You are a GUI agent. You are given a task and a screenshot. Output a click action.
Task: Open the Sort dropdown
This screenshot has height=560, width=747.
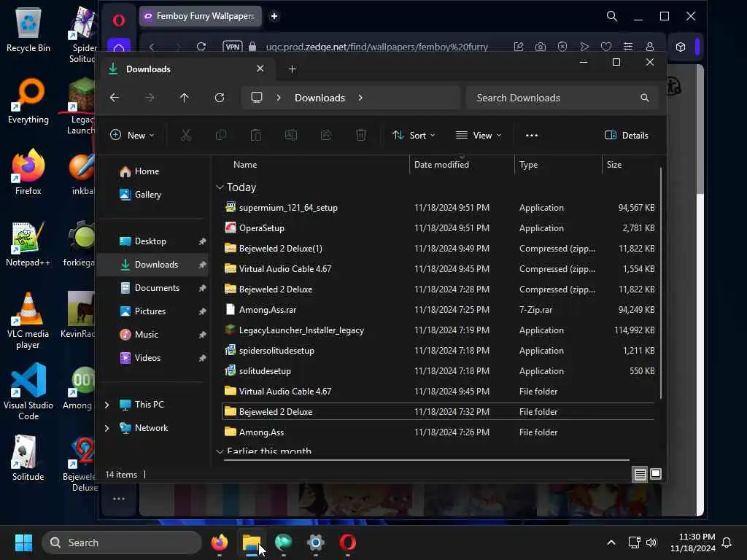tap(414, 135)
